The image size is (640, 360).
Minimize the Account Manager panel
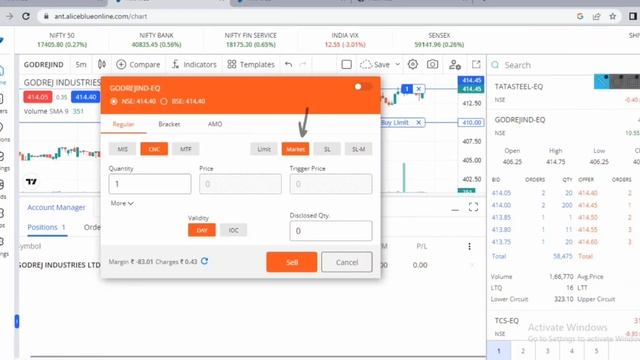455,209
